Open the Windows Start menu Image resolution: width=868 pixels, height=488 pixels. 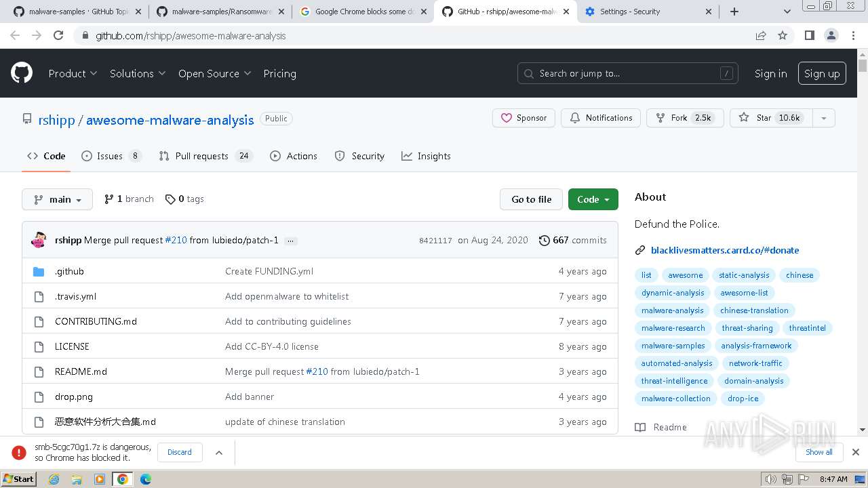[x=19, y=479]
